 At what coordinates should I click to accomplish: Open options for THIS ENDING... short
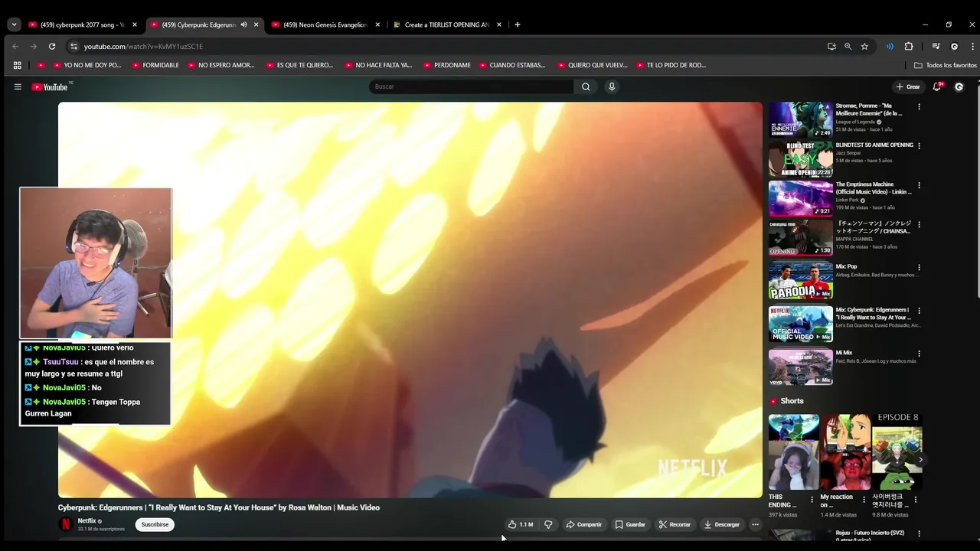pos(812,500)
